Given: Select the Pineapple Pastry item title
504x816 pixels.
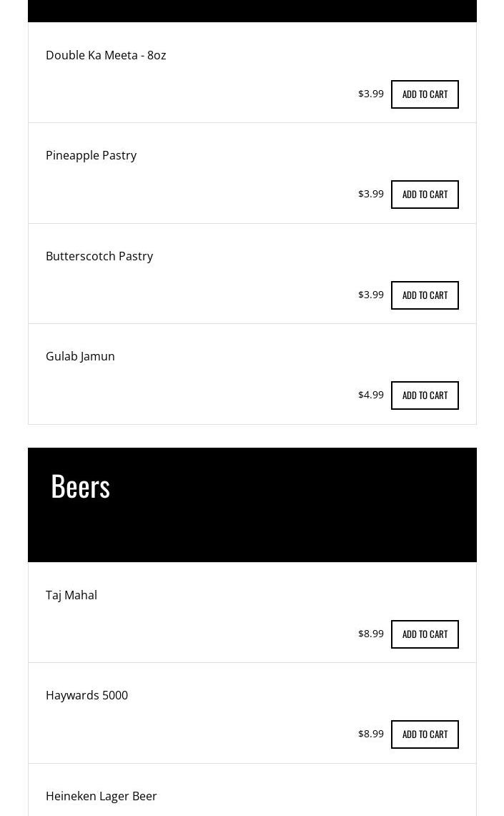Looking at the screenshot, I should click(91, 155).
